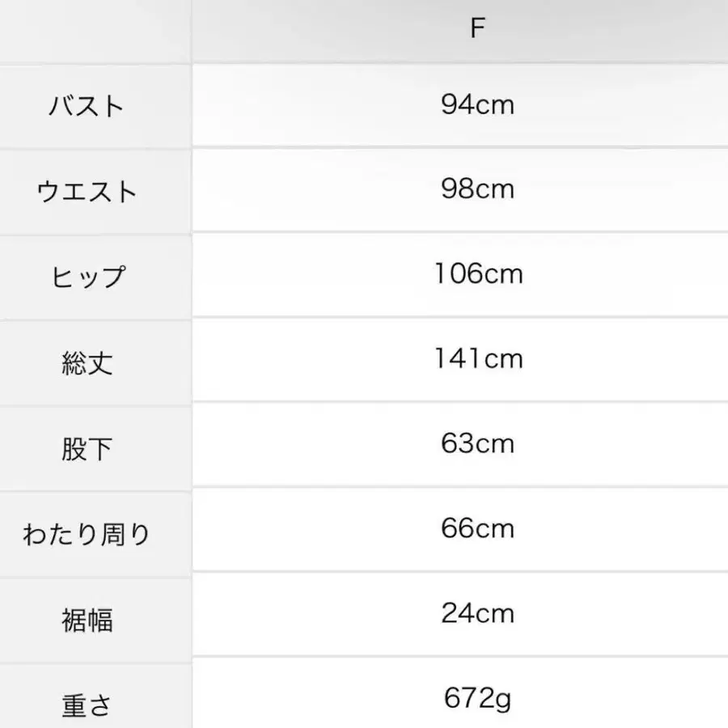Select the ヒップ row label
The height and width of the screenshot is (728, 728).
coord(87,277)
